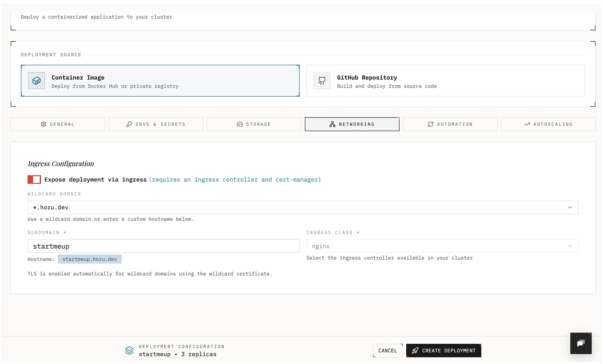Click the layers icon beside Deployment Configuration
The width and height of the screenshot is (603, 364).
129,350
